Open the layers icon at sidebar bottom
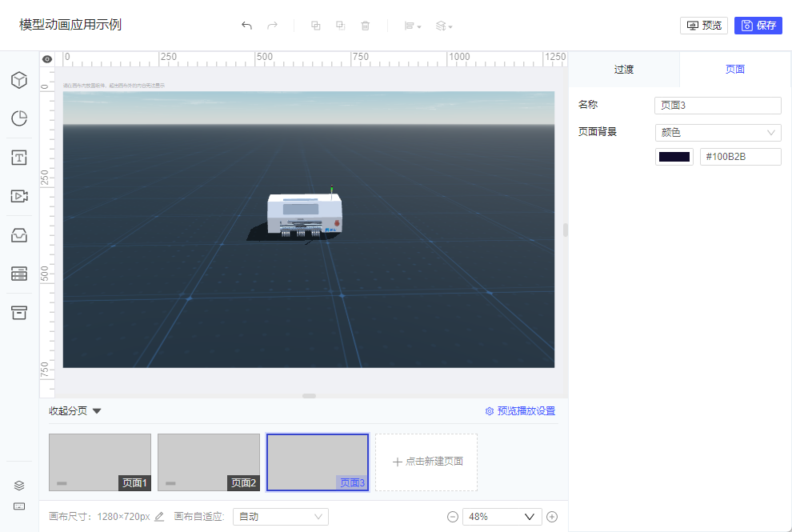 click(19, 486)
